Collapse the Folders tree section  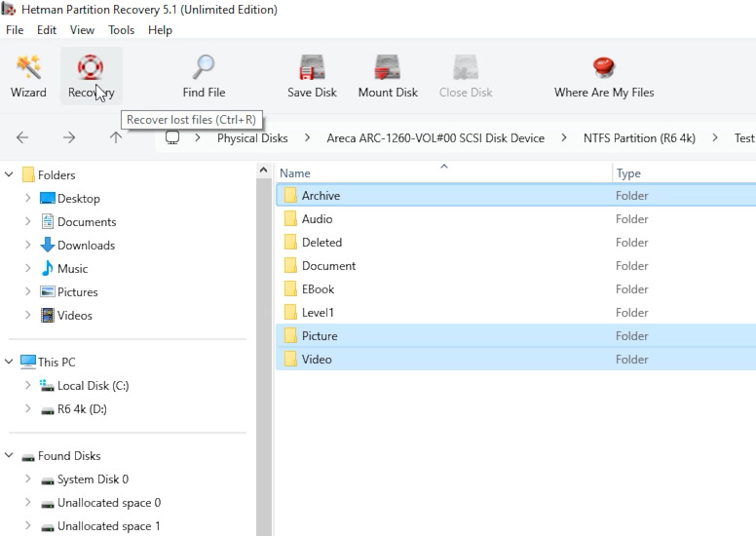click(x=9, y=174)
